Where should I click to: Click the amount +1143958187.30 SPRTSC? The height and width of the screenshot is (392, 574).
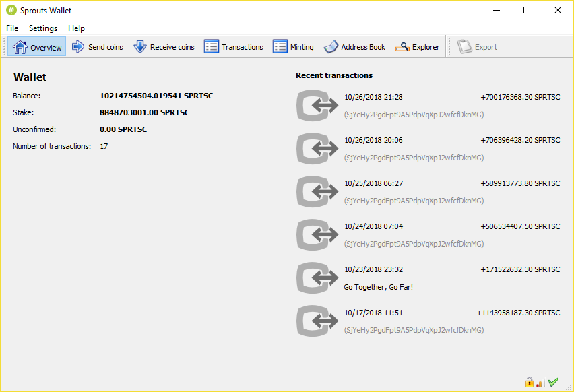(518, 313)
